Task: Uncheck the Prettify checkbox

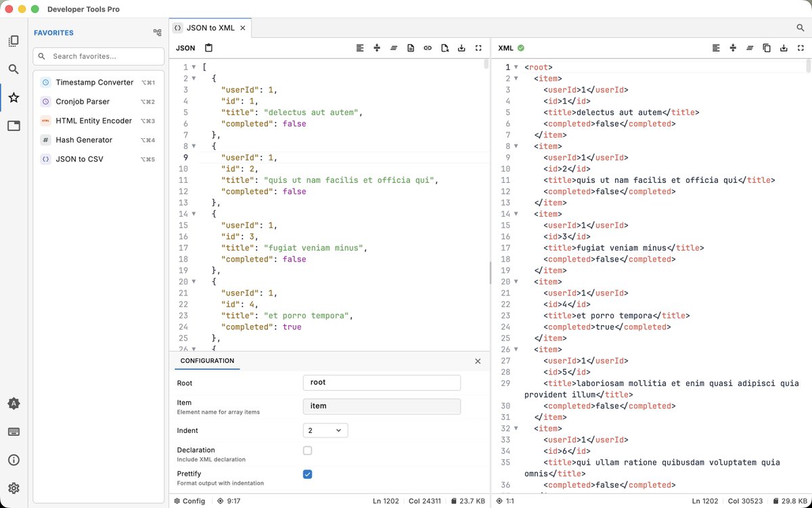Action: point(307,474)
